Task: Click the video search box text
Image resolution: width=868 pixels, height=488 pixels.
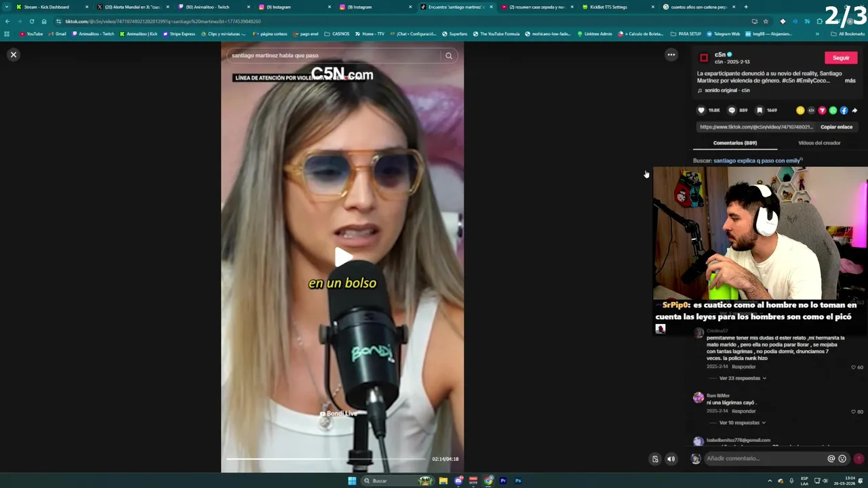Action: [275, 56]
